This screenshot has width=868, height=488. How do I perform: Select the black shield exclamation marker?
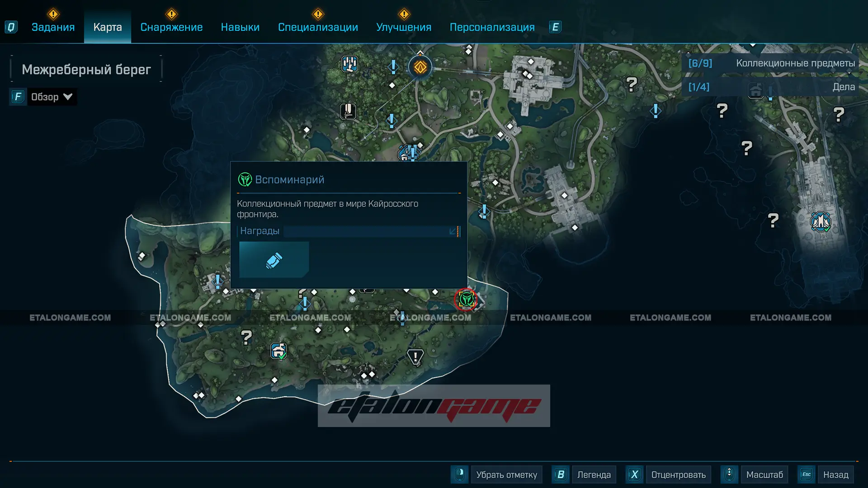click(x=415, y=357)
